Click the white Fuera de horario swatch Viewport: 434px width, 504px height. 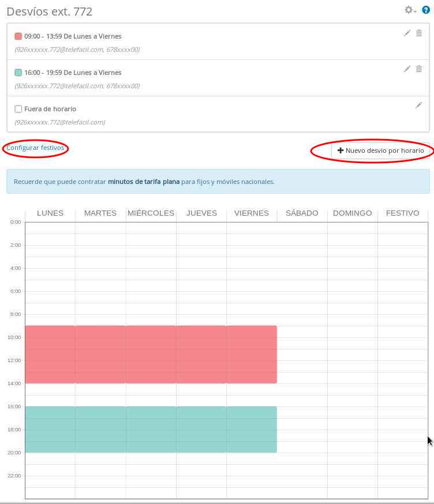click(x=18, y=109)
